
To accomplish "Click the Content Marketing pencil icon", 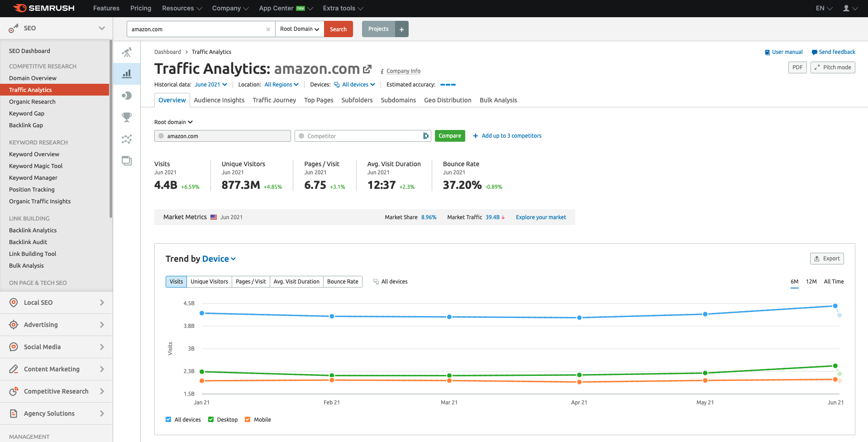I will [x=14, y=369].
